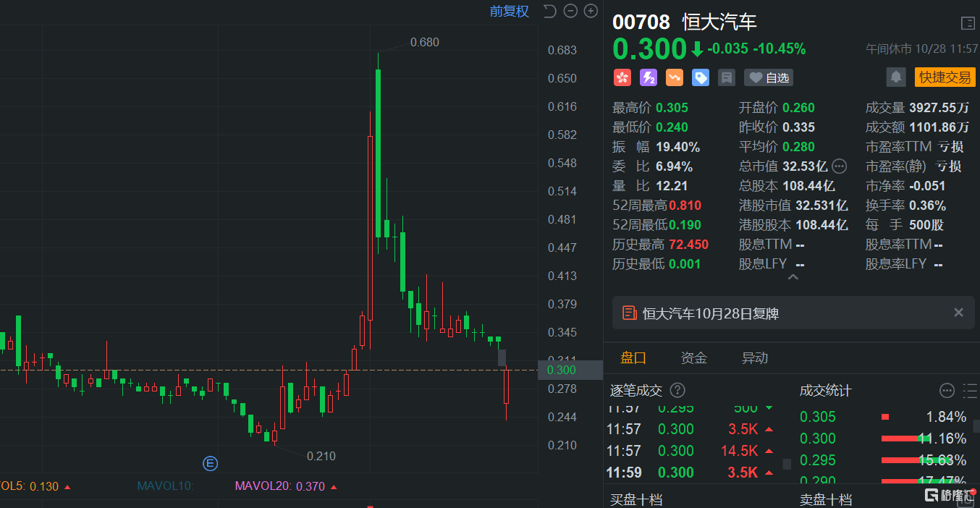Screen dimensions: 980x508
Task: Collapse the quote details chevron
Action: (x=793, y=278)
